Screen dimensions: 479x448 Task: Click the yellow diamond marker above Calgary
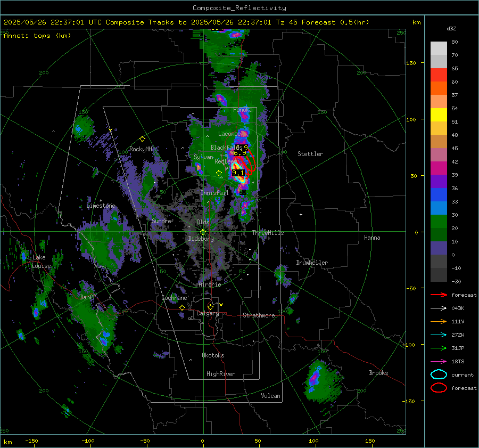(x=210, y=307)
